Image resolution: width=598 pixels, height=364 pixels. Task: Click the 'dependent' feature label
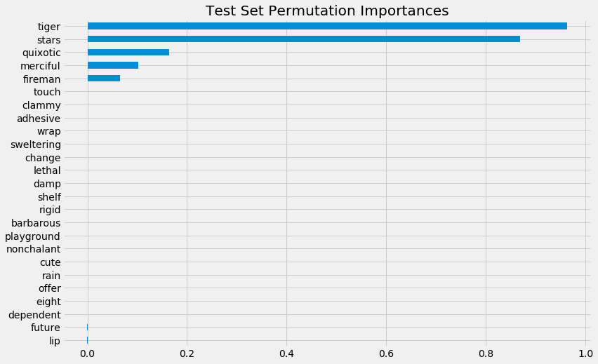[x=34, y=315]
